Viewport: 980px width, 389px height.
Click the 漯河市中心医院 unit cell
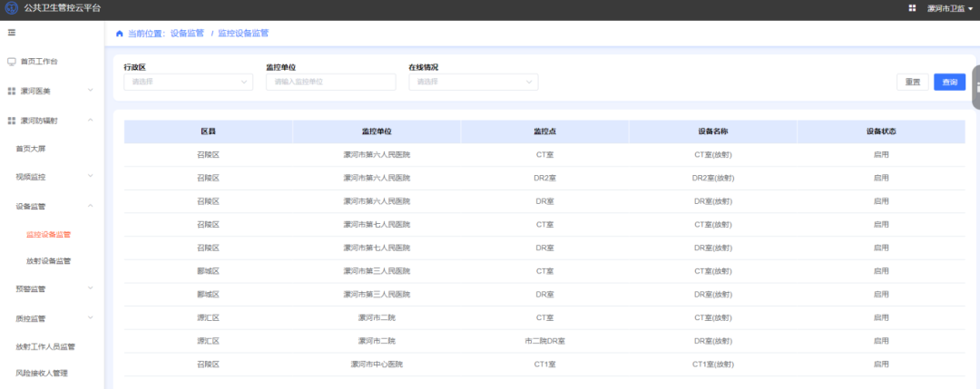377,364
